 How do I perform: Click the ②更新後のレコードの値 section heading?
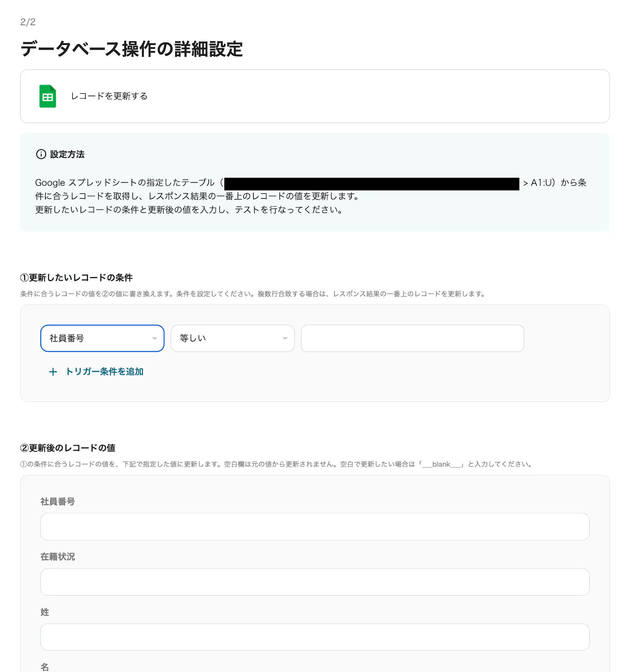tap(68, 448)
